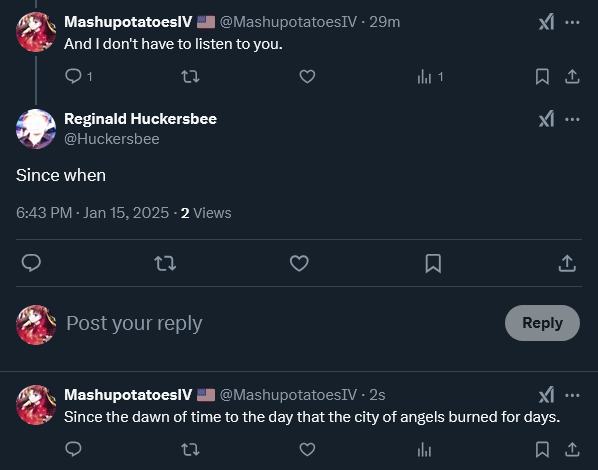The width and height of the screenshot is (598, 470).
Task: Open Reginald Huckersbee's avatar
Action: click(36, 129)
